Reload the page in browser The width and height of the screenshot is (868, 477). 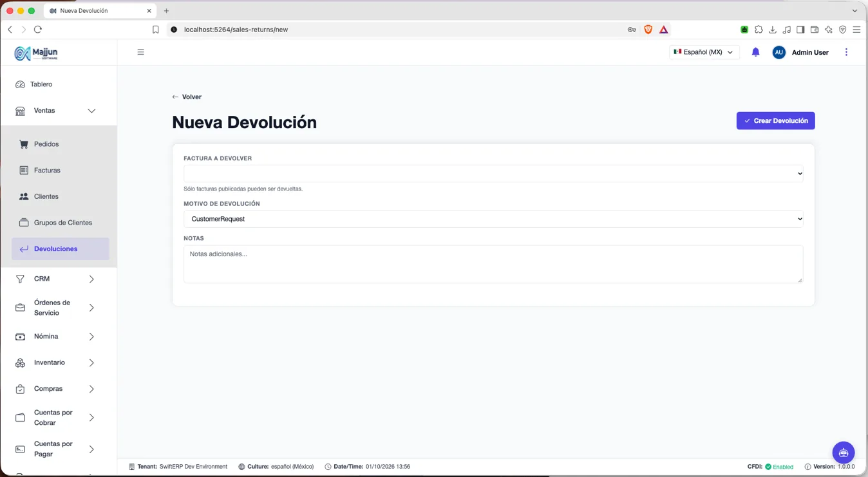[38, 30]
